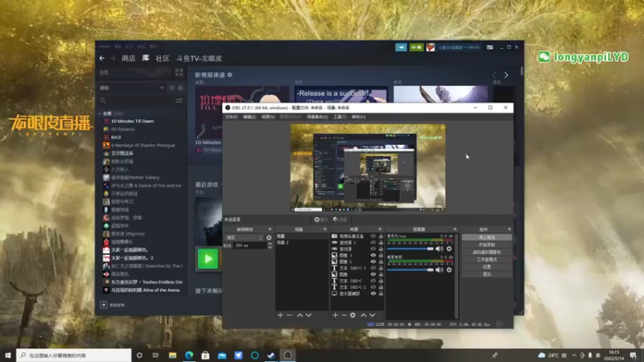Click Steam ready-to-play filter icon

pos(180,88)
